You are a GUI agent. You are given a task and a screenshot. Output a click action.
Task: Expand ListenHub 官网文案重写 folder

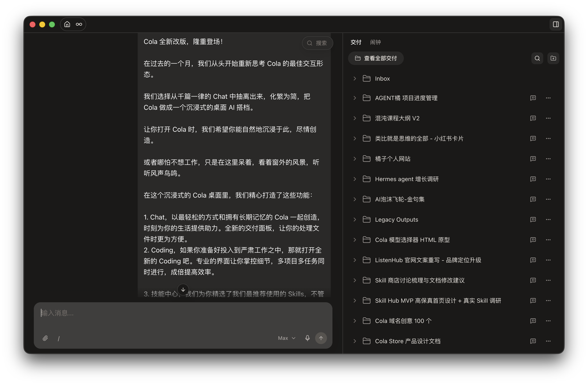point(355,260)
